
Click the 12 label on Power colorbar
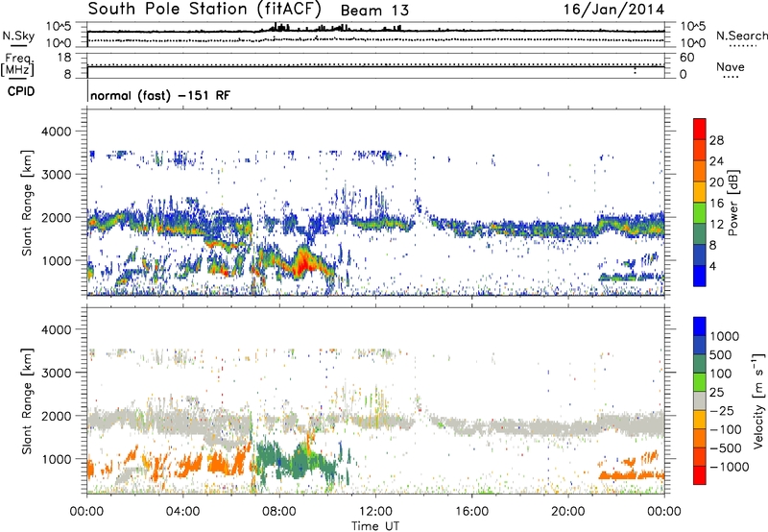point(716,224)
